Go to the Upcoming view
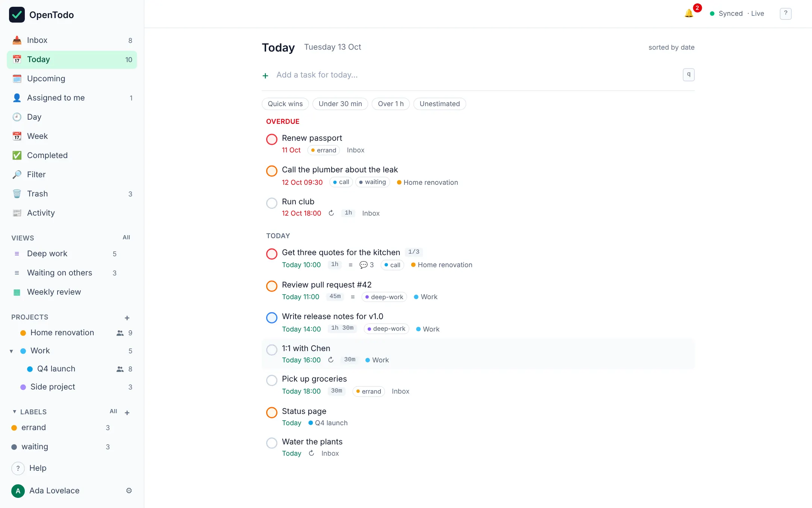The image size is (812, 508). click(72, 79)
